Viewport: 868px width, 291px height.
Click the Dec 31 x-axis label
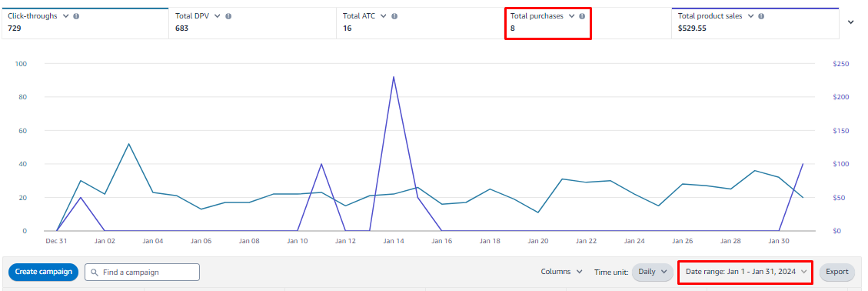pos(56,241)
